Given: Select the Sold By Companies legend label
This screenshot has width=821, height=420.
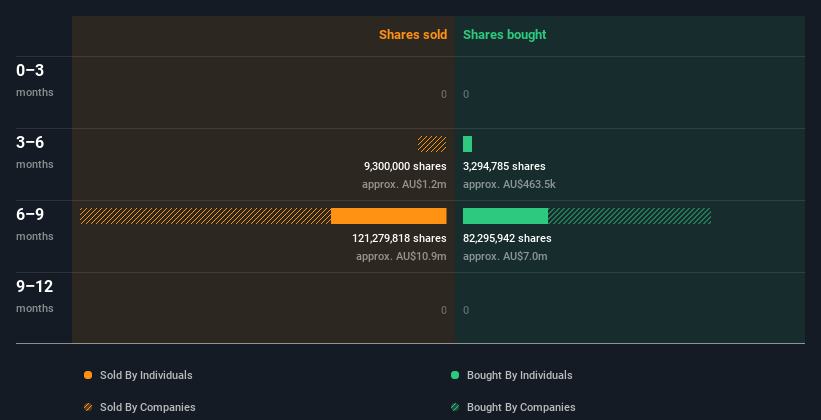Looking at the screenshot, I should click(x=148, y=407).
